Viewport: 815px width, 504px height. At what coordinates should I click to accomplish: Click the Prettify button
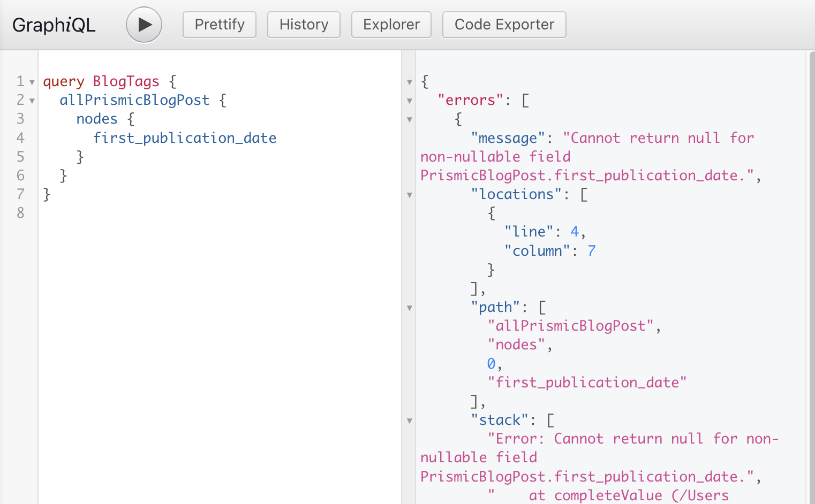pyautogui.click(x=220, y=25)
